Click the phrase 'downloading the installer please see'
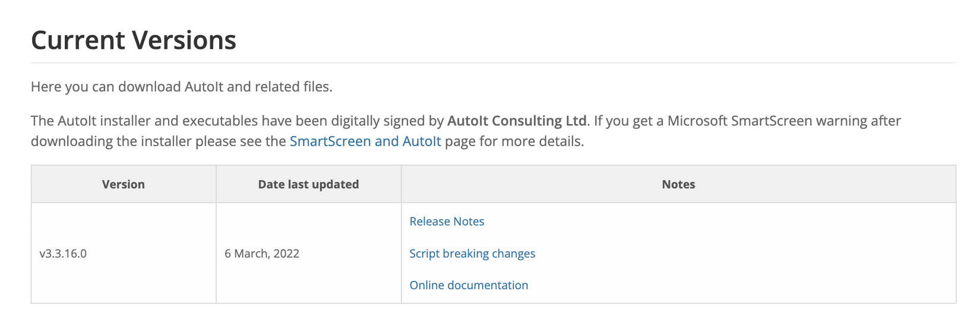 click(x=158, y=141)
